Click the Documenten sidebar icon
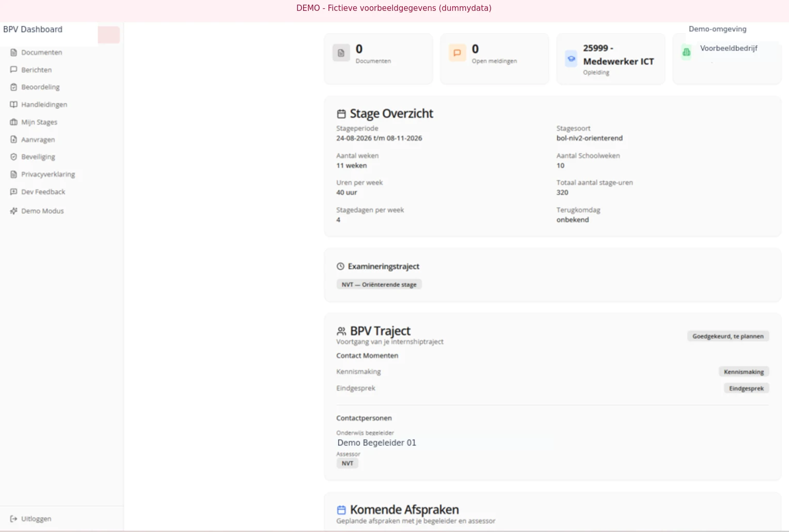 click(x=14, y=52)
